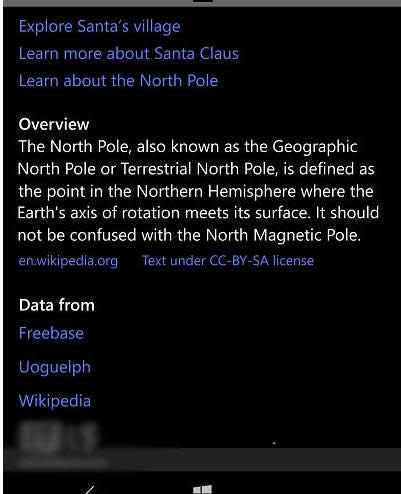Open Learn more about Santa Claus
Viewport: 401px width, 494px height.
point(129,54)
